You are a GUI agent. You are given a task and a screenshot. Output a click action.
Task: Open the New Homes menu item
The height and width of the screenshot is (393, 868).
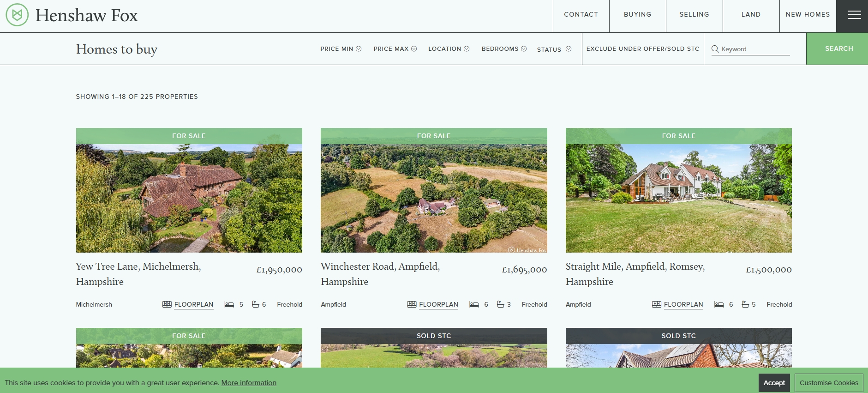tap(808, 15)
